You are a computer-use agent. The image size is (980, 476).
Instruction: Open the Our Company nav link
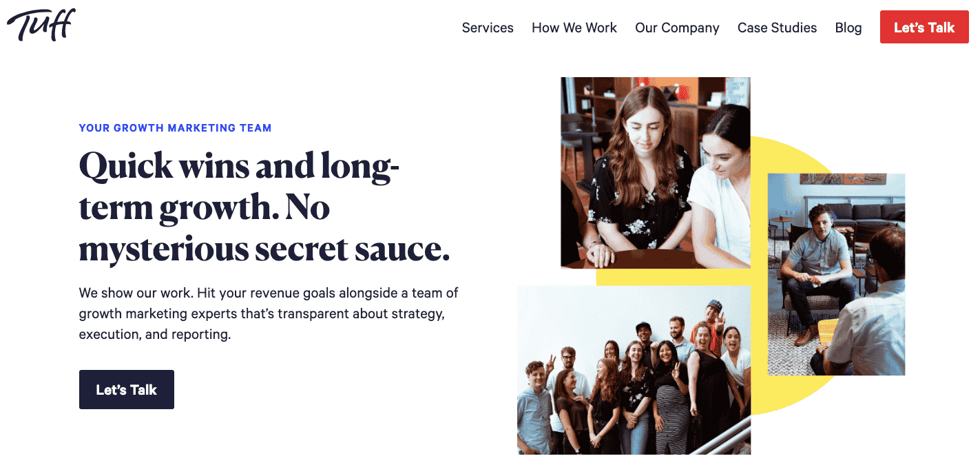(677, 28)
